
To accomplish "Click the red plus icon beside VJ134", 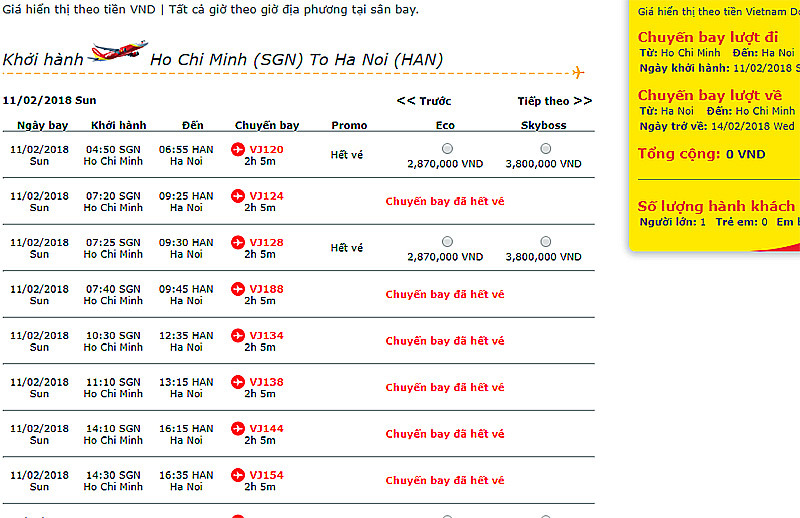I will pos(238,335).
